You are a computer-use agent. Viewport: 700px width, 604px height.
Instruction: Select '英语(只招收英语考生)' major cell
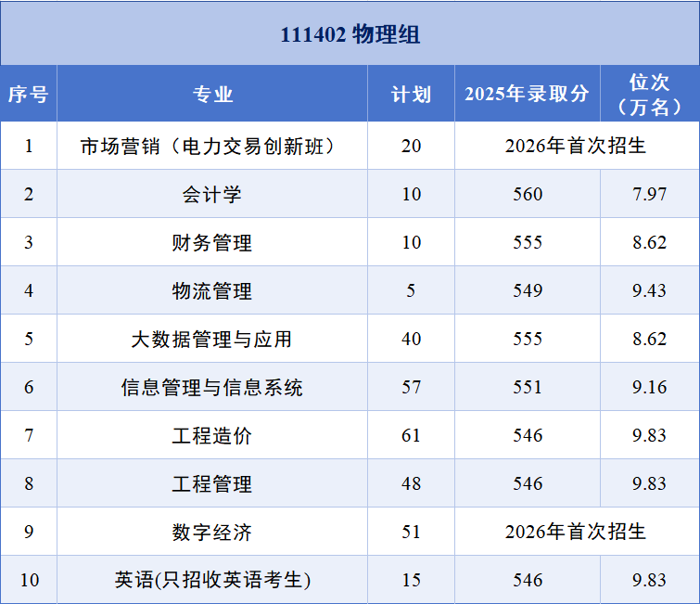(x=212, y=580)
